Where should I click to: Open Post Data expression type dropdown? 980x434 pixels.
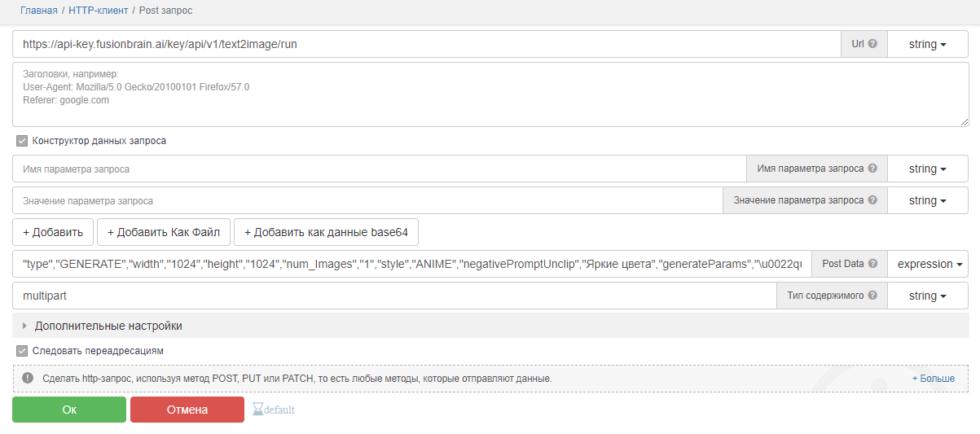[927, 264]
